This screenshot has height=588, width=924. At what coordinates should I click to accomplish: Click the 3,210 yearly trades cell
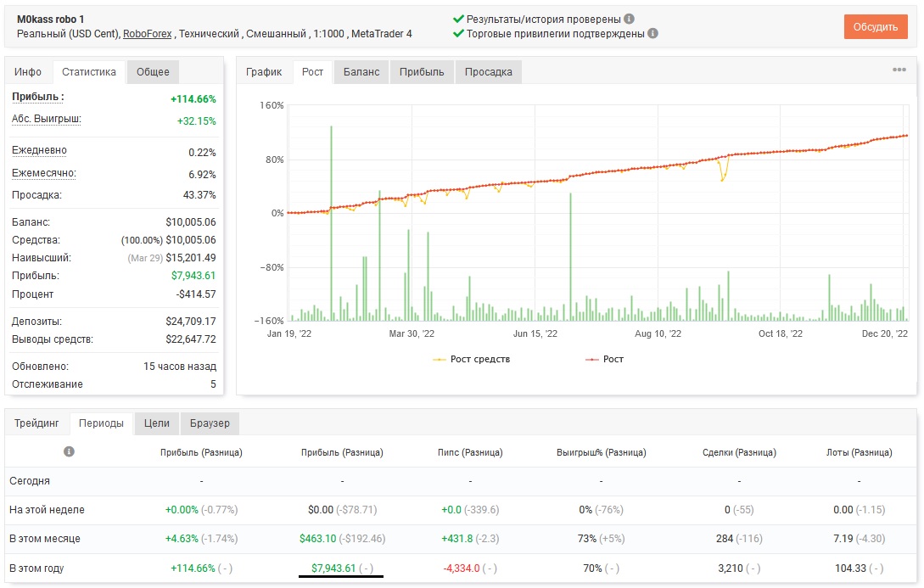click(739, 568)
